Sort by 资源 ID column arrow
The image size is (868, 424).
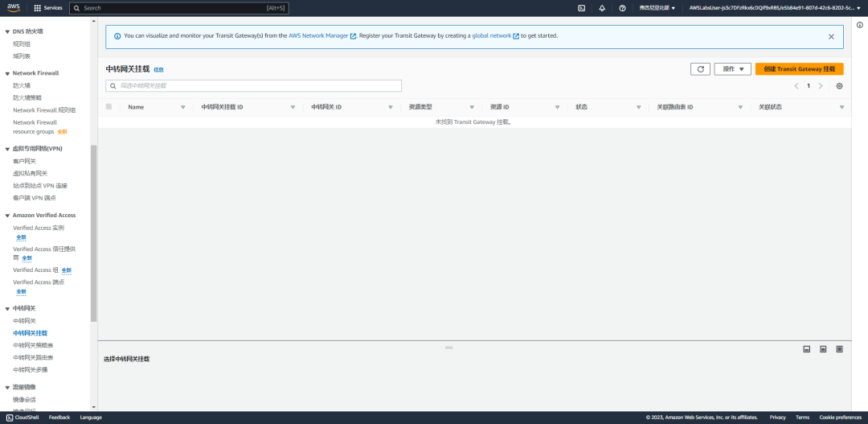[x=557, y=108]
